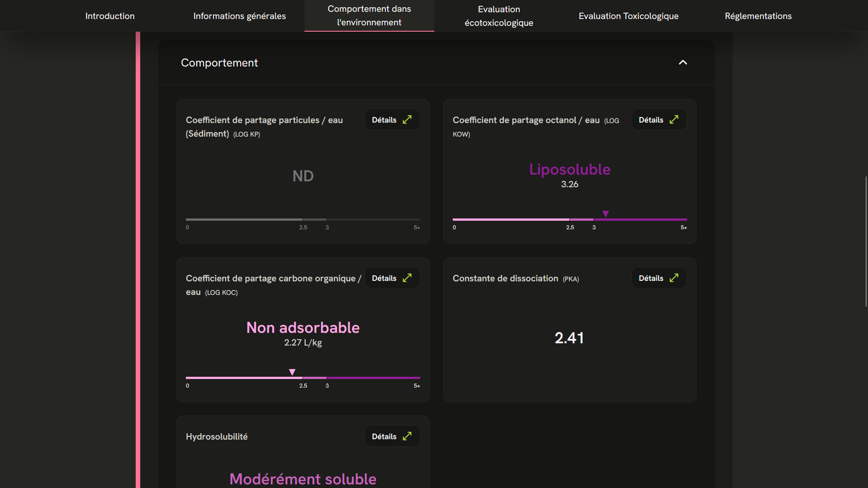Click expand arrow icon for Hydrosolubilité details

click(407, 436)
